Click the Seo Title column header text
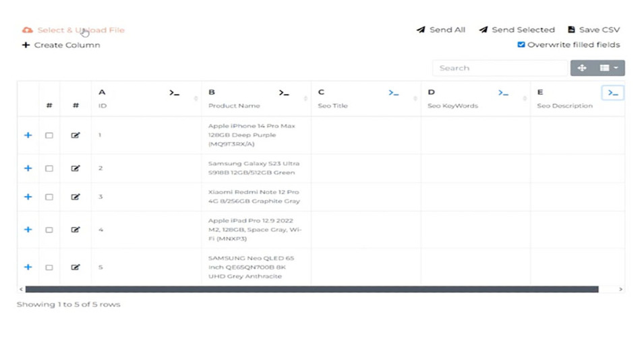 (x=332, y=106)
